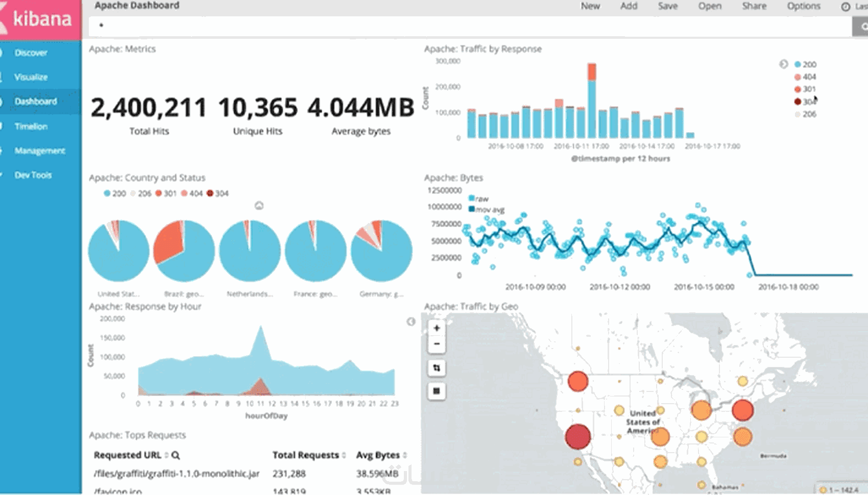Toggle the 301 entry in Country legend
Image resolution: width=868 pixels, height=495 pixels.
[x=166, y=193]
